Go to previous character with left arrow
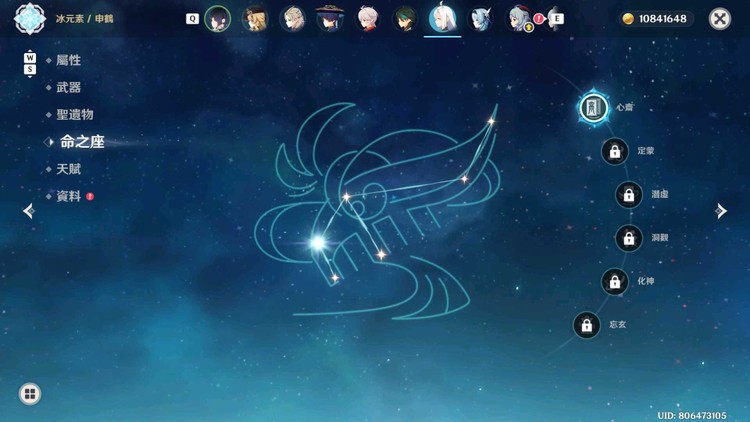The width and height of the screenshot is (750, 422). coord(29,211)
